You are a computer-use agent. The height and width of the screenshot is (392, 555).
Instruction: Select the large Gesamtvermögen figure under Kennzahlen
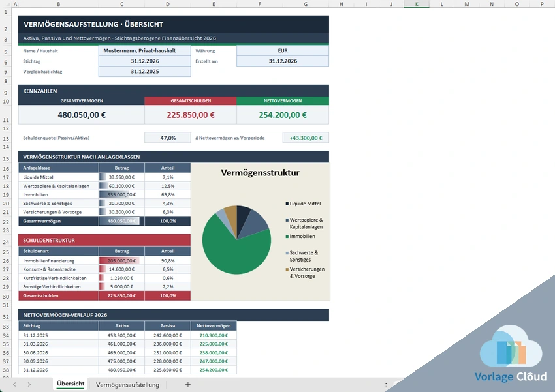tap(82, 115)
